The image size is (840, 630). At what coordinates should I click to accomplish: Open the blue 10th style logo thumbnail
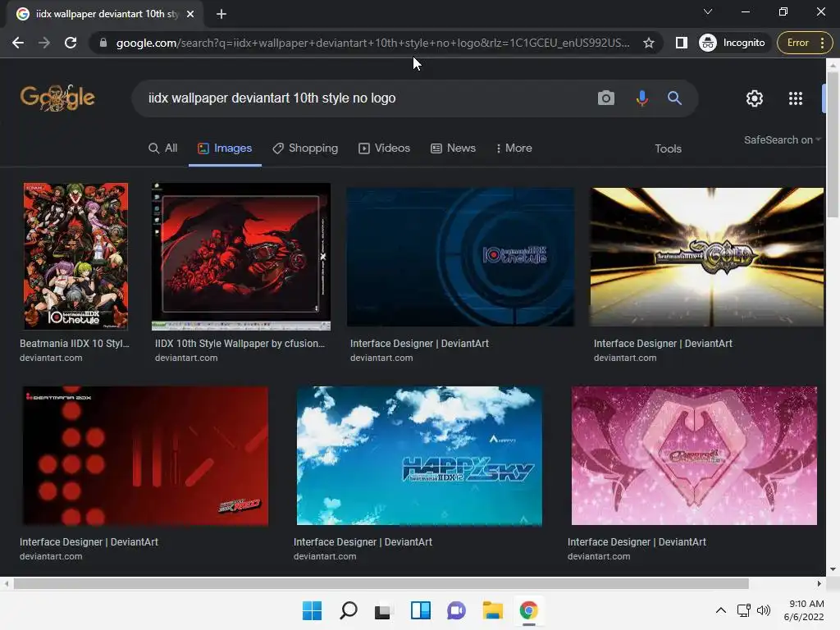click(461, 257)
